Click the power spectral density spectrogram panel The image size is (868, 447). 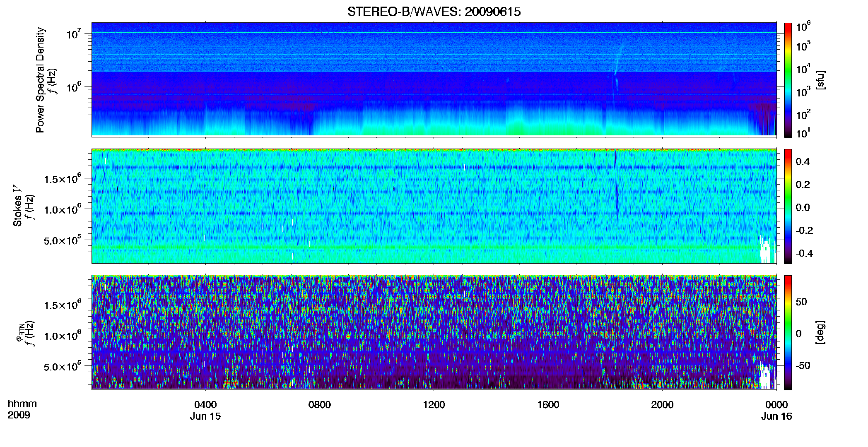point(434,79)
